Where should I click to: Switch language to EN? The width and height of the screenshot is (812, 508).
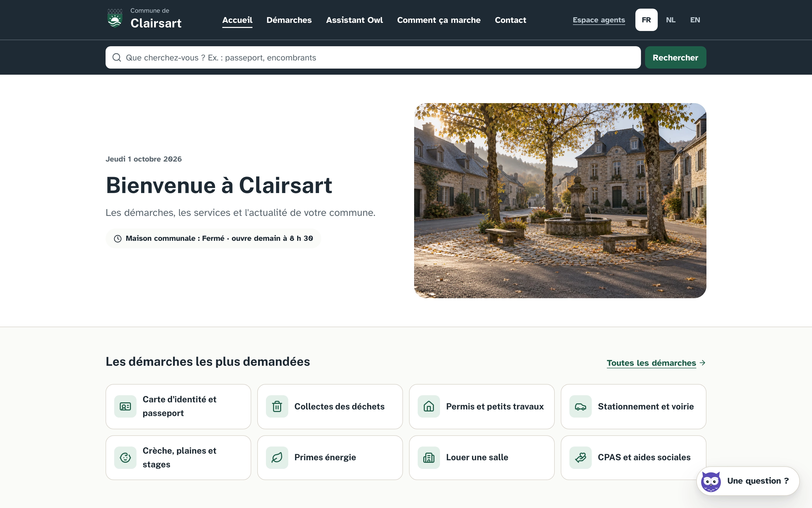(695, 20)
